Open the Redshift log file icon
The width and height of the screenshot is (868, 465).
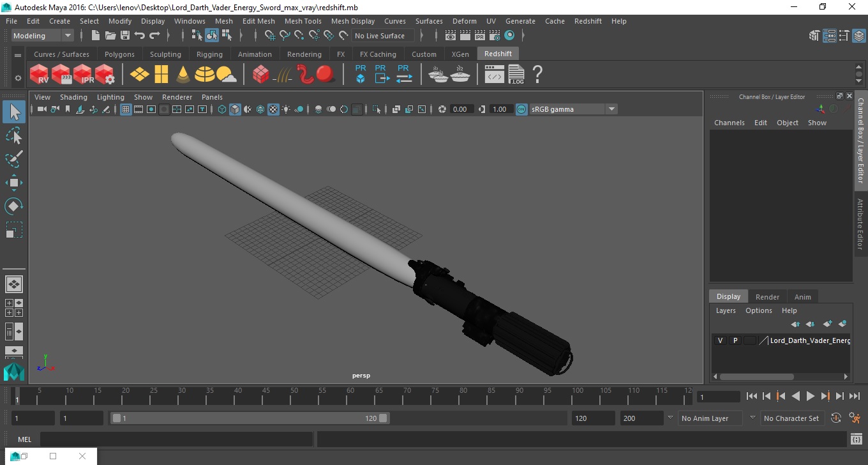tap(516, 74)
